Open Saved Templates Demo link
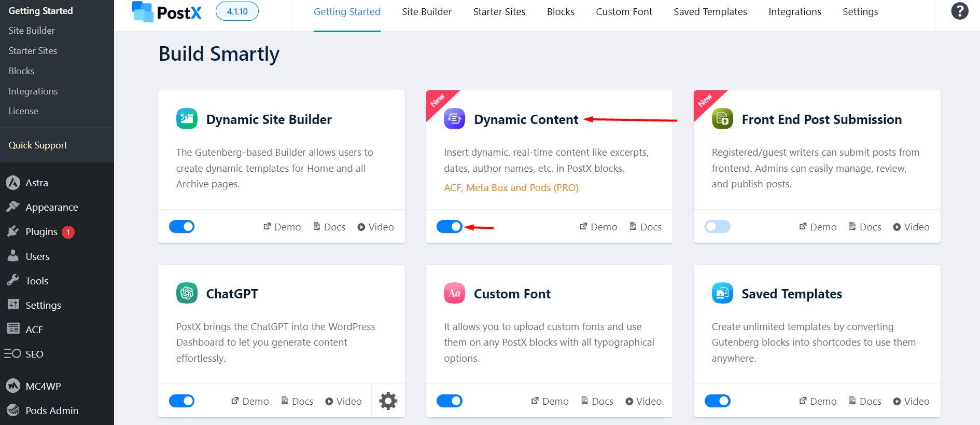 coord(818,401)
